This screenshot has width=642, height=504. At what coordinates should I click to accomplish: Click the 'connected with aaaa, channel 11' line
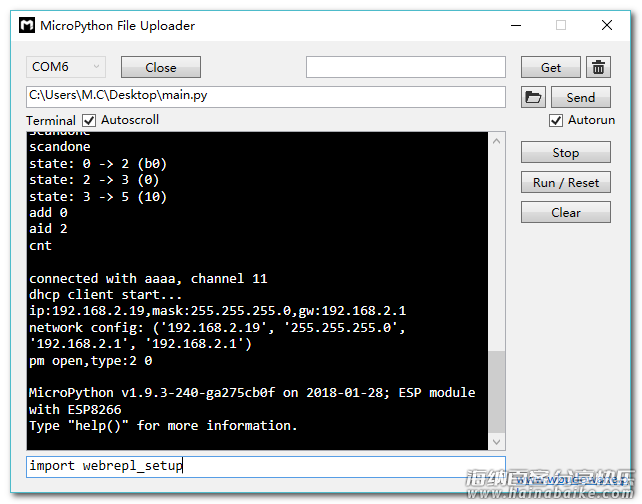148,279
